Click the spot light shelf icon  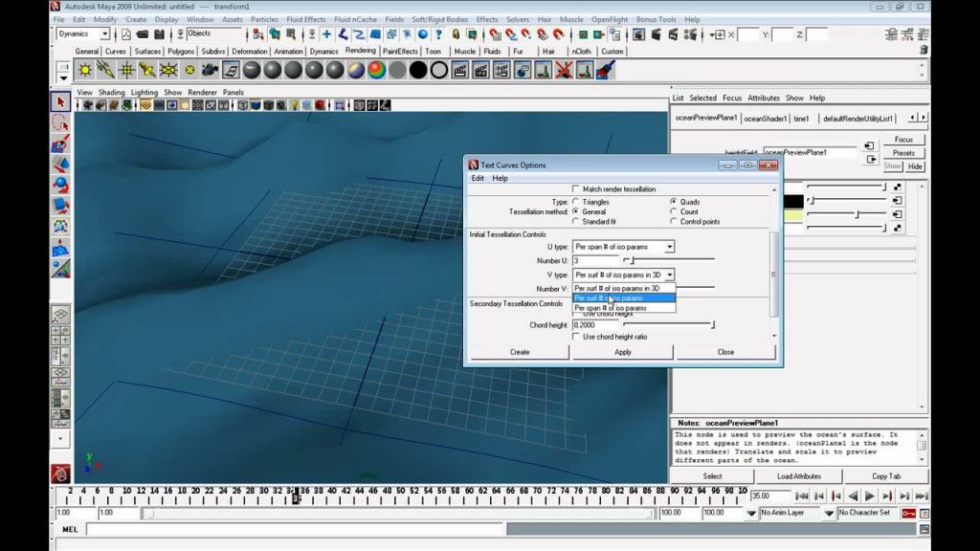click(x=147, y=70)
